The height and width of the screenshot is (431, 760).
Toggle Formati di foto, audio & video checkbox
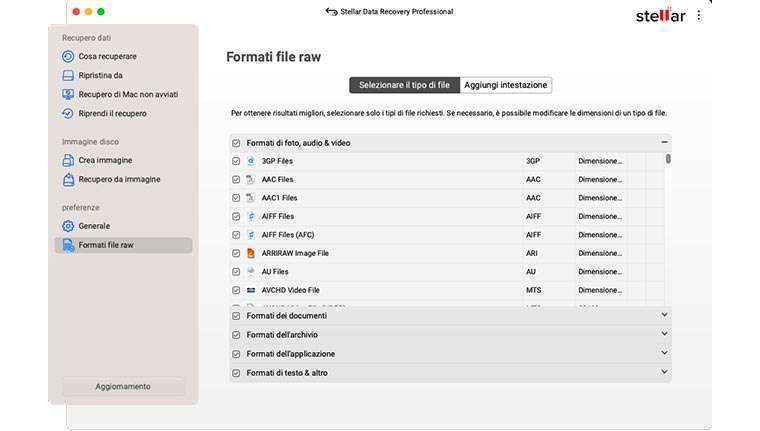236,143
